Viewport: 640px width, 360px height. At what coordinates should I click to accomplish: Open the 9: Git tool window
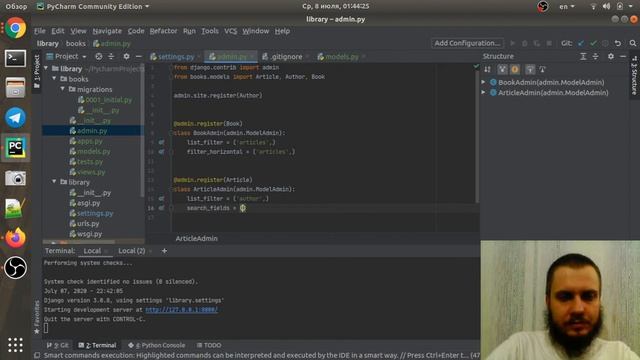click(x=58, y=345)
